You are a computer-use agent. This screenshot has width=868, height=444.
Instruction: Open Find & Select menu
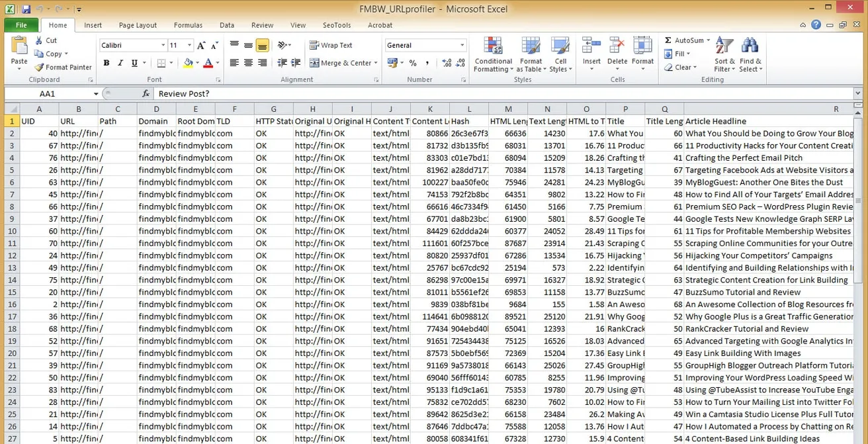(x=750, y=54)
